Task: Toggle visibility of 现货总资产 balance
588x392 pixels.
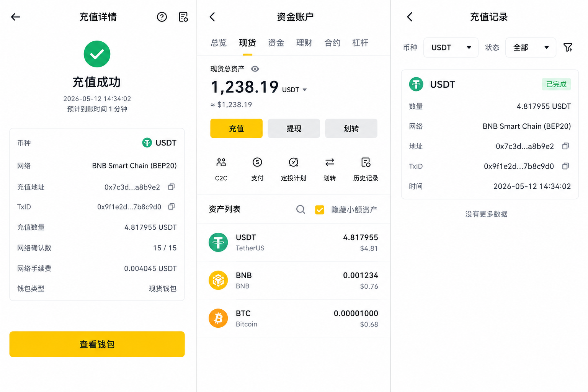Action: [255, 69]
